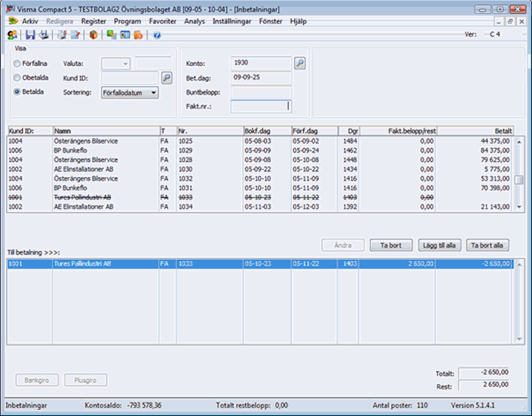532x416 pixels.
Task: Select highlighted Tures Pallindustri AB payment row
Action: click(x=260, y=264)
